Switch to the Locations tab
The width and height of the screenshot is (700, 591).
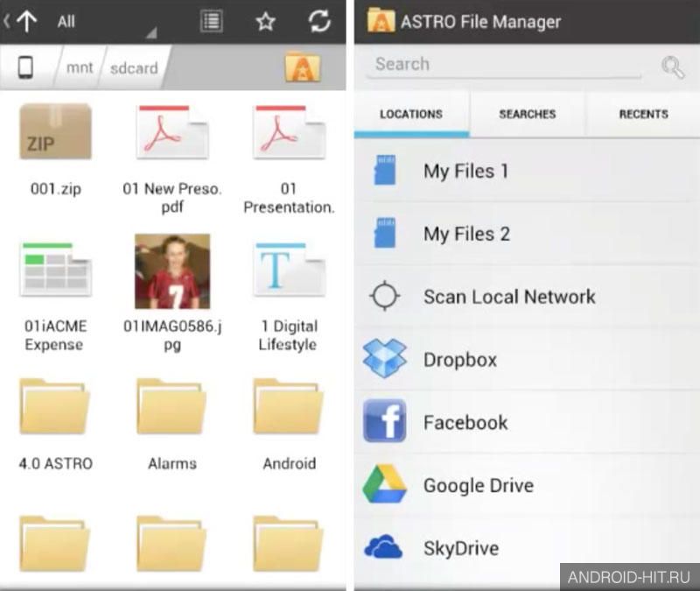[x=411, y=115]
